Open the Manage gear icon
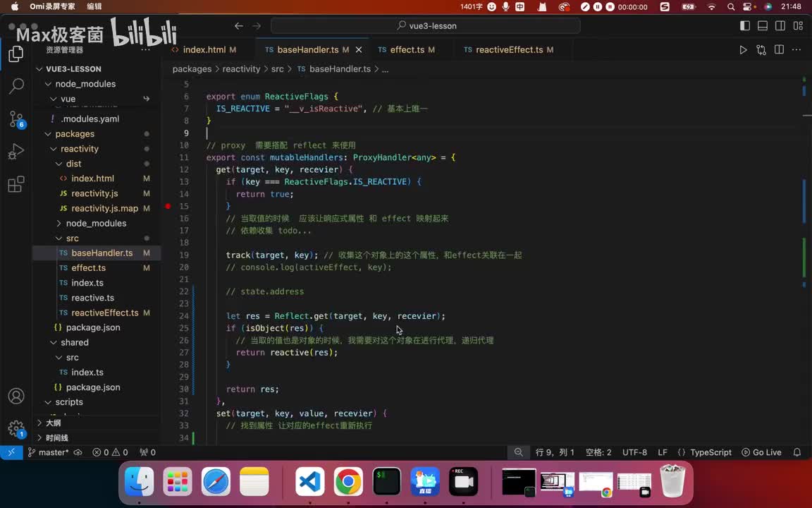The image size is (812, 508). (x=16, y=429)
